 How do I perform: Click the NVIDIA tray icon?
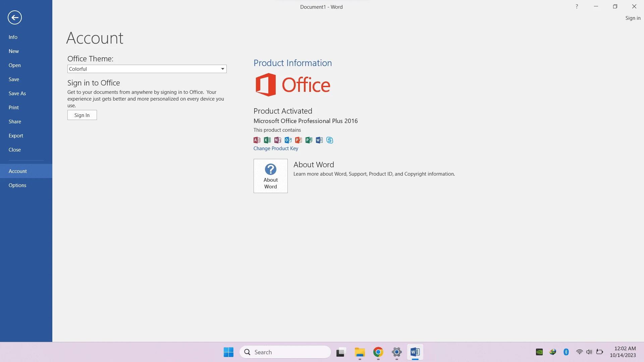click(539, 352)
